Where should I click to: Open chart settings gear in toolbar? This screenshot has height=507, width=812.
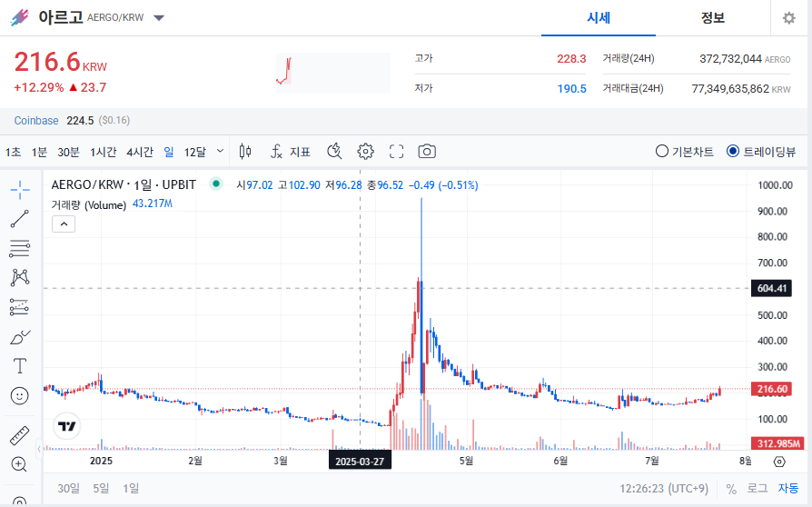(366, 152)
